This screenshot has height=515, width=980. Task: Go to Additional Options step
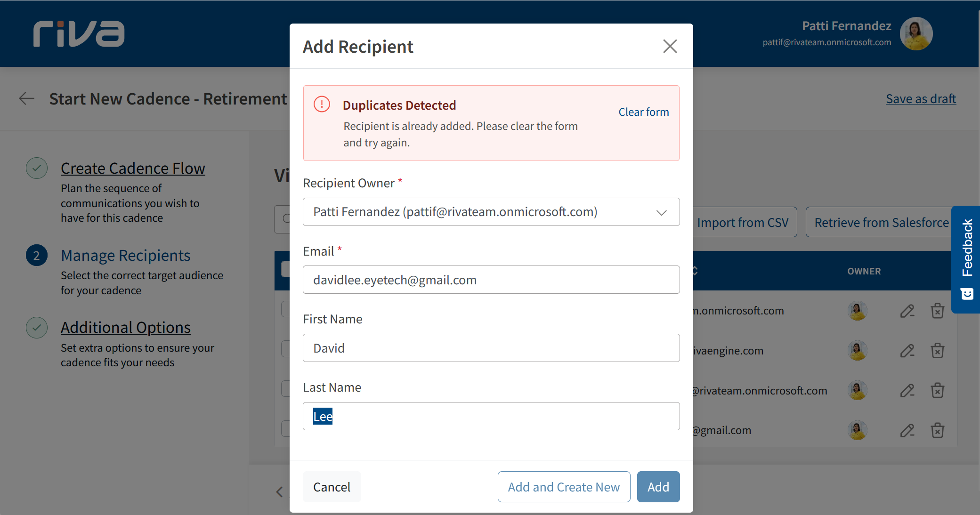coord(125,327)
